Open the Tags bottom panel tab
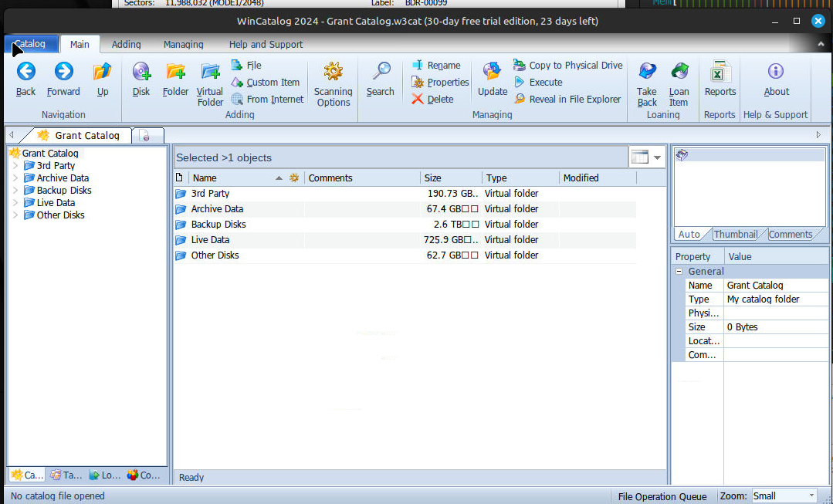The height and width of the screenshot is (504, 833). coord(66,475)
